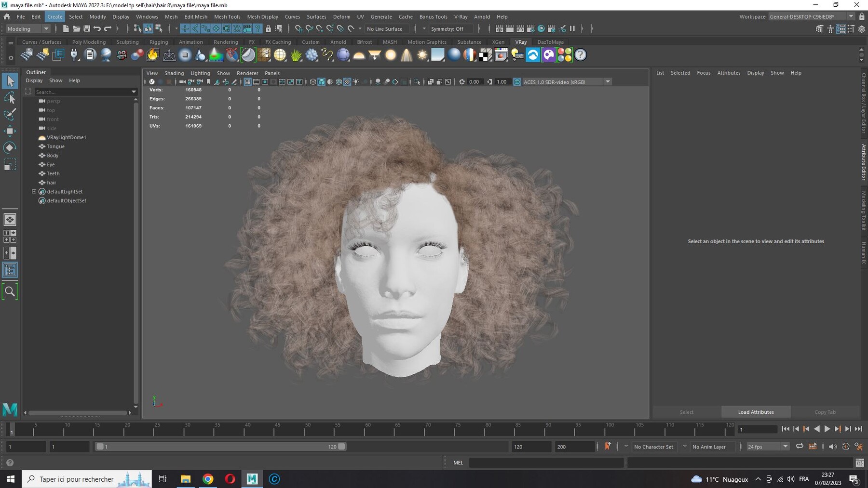
Task: Click the Outliner horizontal scrollbar
Action: (77, 413)
